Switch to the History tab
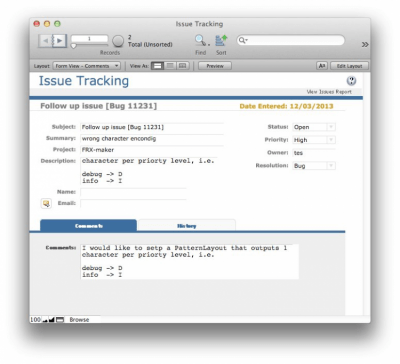The width and height of the screenshot is (400, 364). coord(187,225)
